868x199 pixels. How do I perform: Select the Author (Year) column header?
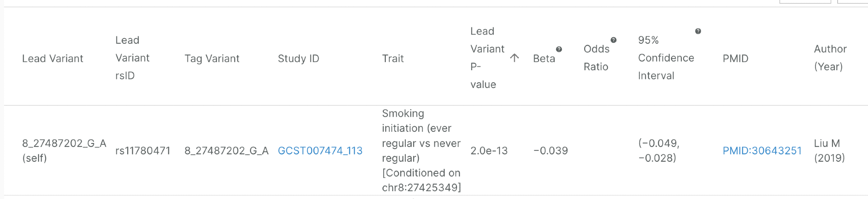coord(830,58)
